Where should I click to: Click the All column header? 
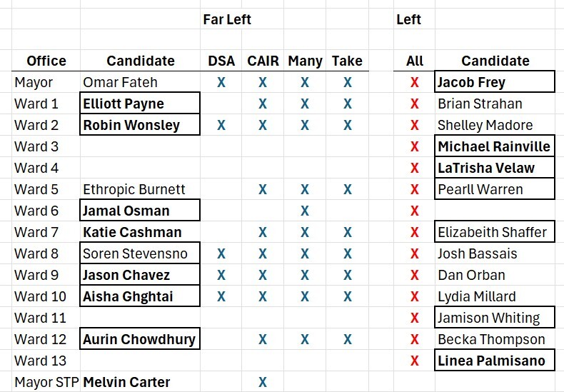point(414,61)
